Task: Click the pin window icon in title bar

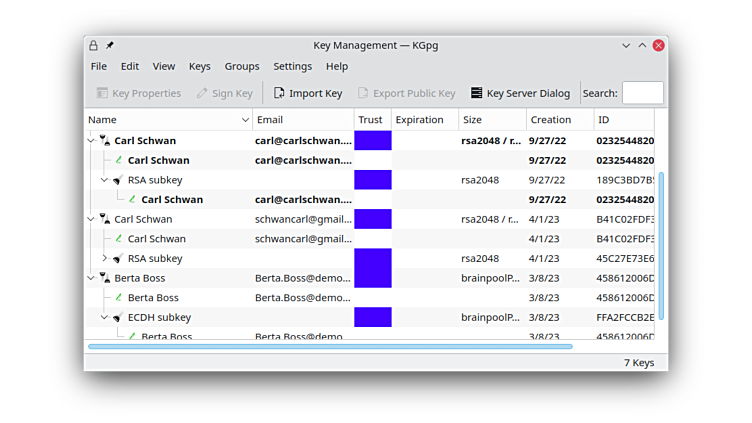Action: tap(110, 45)
